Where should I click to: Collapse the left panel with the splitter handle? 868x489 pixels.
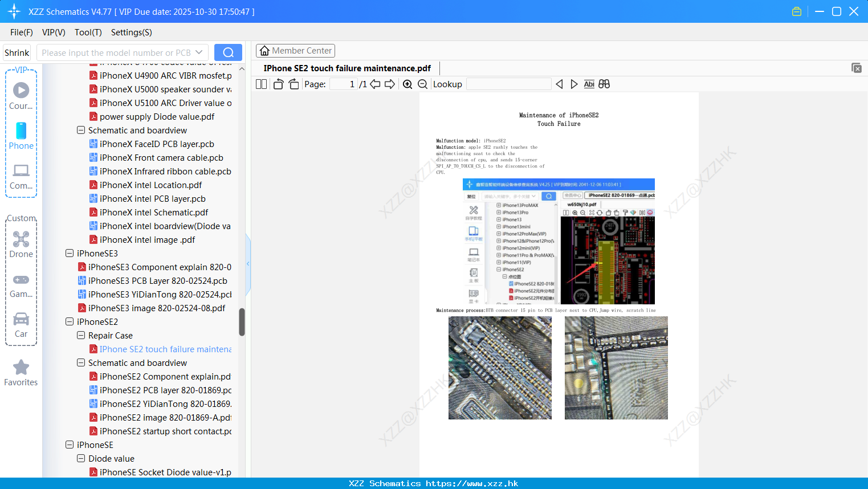coord(248,264)
